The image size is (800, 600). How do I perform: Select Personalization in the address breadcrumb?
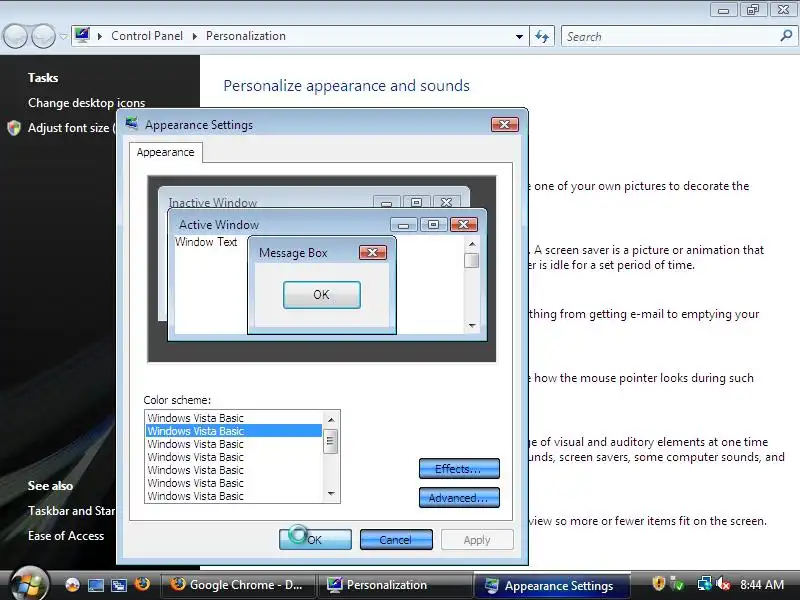[245, 36]
